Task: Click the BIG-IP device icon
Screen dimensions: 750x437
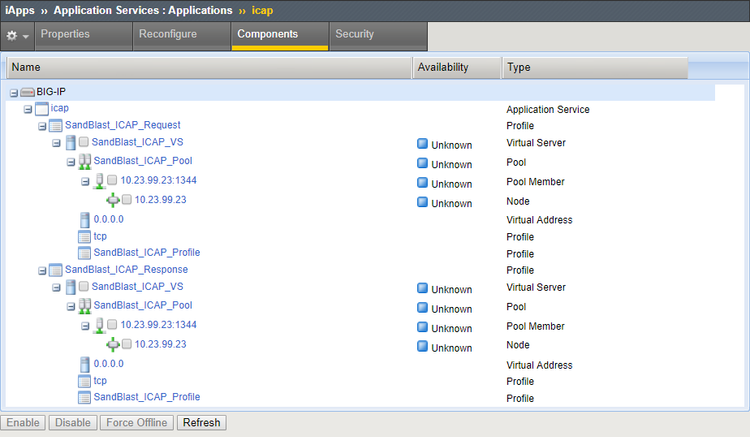Action: pyautogui.click(x=28, y=92)
